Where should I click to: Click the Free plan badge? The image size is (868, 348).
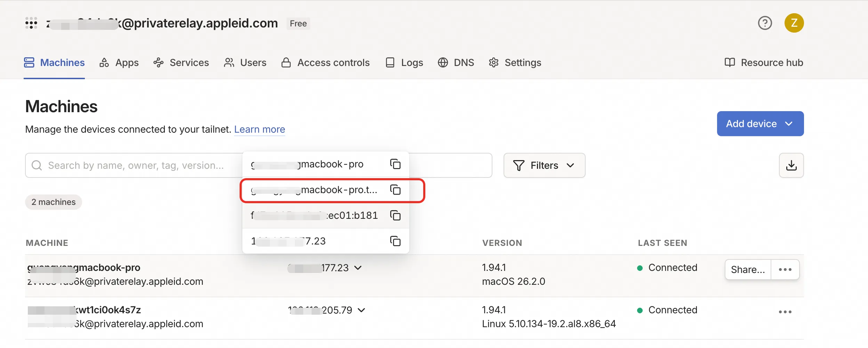click(298, 23)
